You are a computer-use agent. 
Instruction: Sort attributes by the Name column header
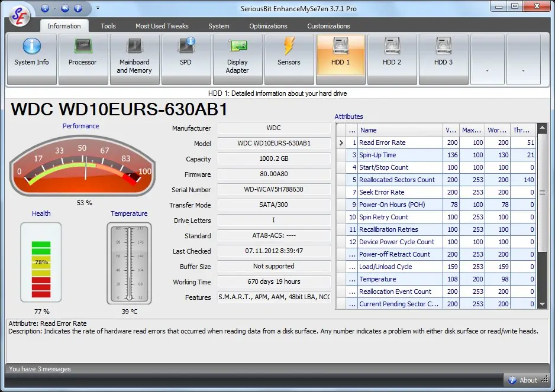coord(400,130)
